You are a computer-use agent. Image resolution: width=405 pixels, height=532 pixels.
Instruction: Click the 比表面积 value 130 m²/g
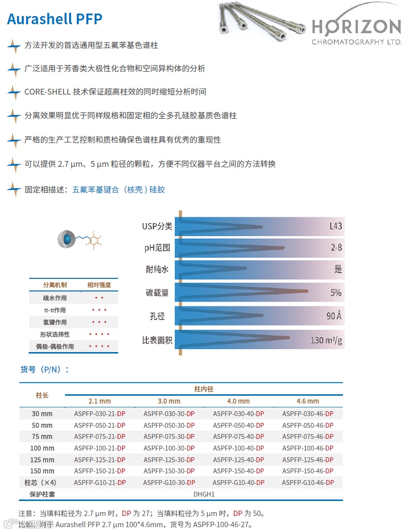(x=326, y=340)
